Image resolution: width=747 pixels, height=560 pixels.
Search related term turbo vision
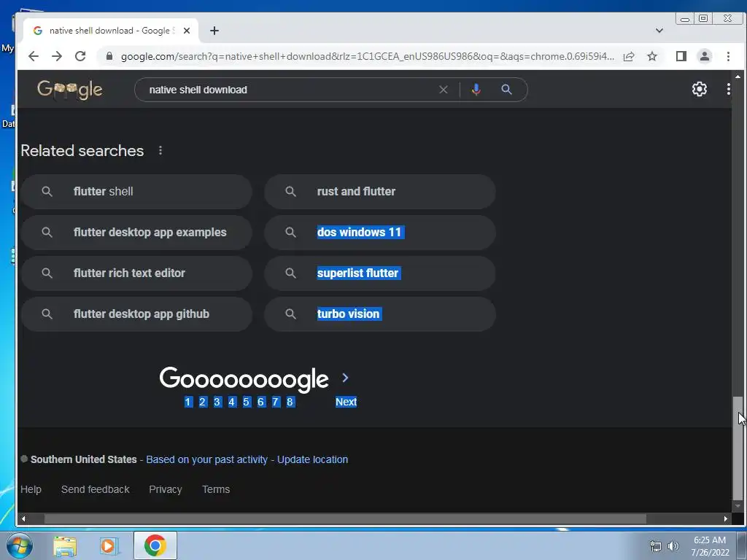pos(379,314)
